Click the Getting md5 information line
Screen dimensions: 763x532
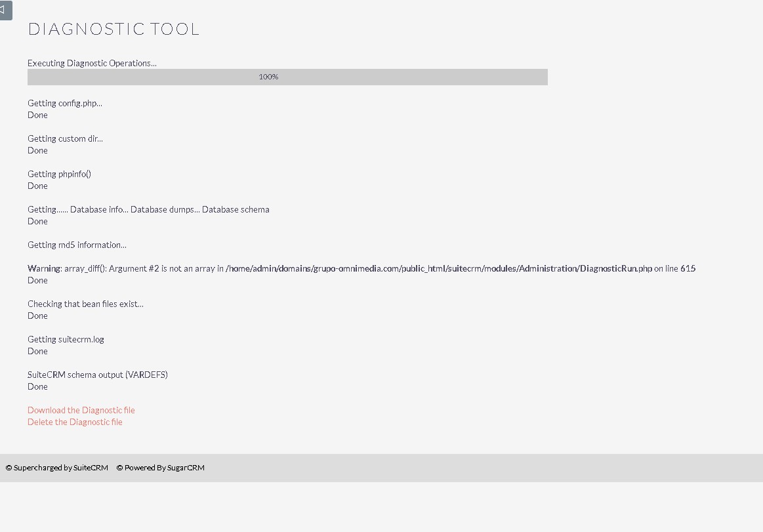tap(77, 245)
